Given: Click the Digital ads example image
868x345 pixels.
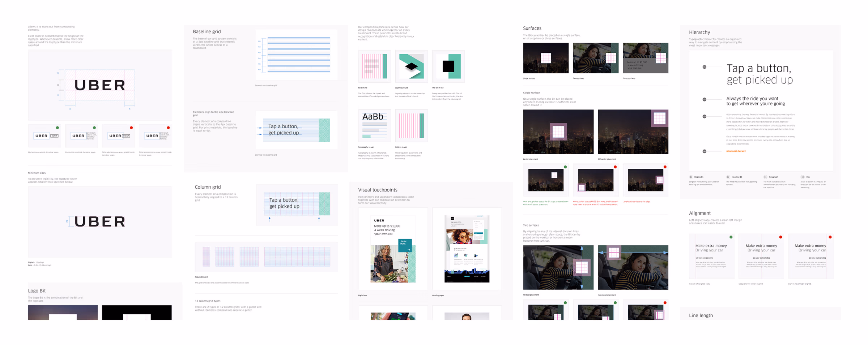Looking at the screenshot, I should (x=393, y=249).
